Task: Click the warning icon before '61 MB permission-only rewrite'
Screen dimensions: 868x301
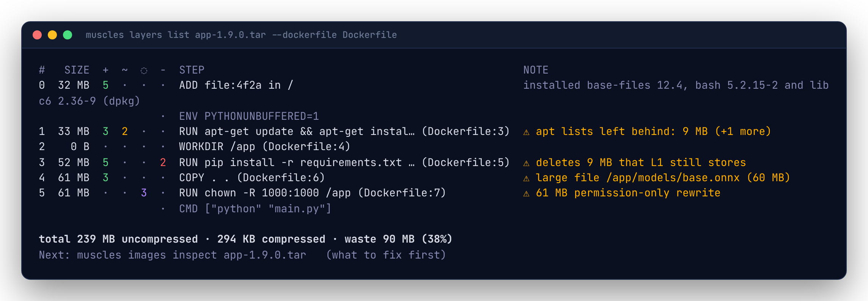Action: point(526,193)
